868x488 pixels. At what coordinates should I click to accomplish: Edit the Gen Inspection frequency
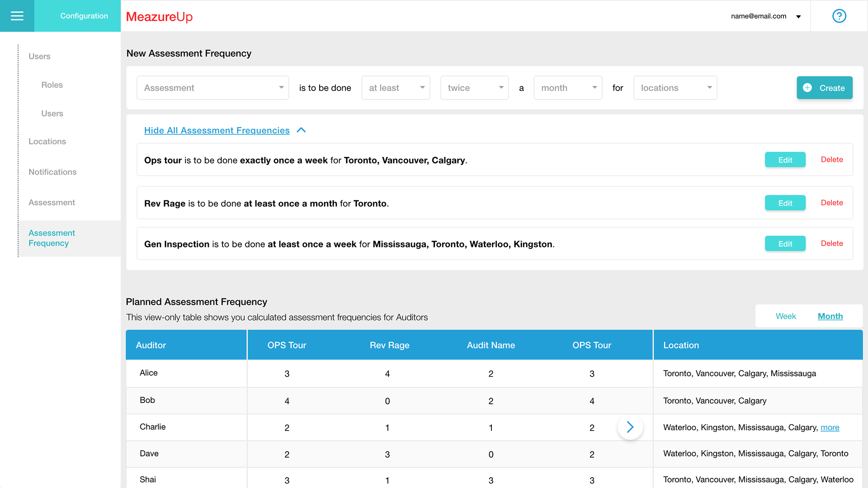point(785,243)
